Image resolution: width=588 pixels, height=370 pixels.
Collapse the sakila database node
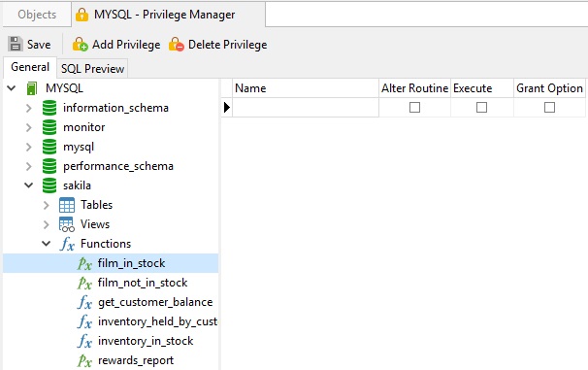coord(29,185)
